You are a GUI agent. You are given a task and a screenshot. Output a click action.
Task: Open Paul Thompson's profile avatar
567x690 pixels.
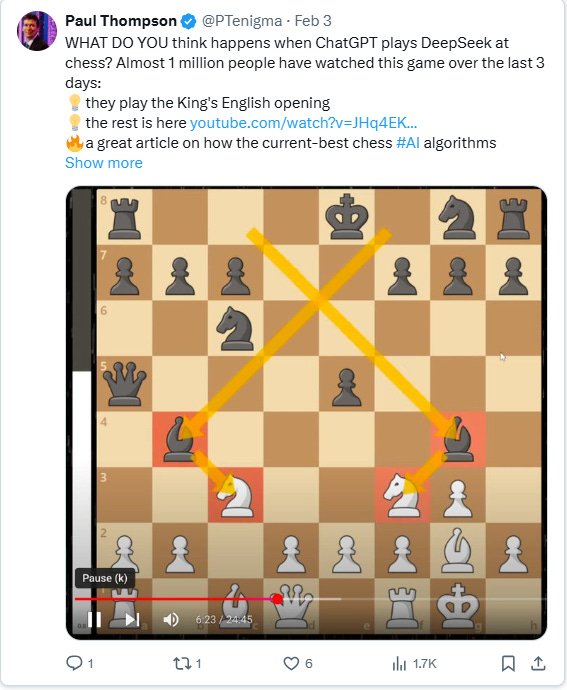pos(37,31)
